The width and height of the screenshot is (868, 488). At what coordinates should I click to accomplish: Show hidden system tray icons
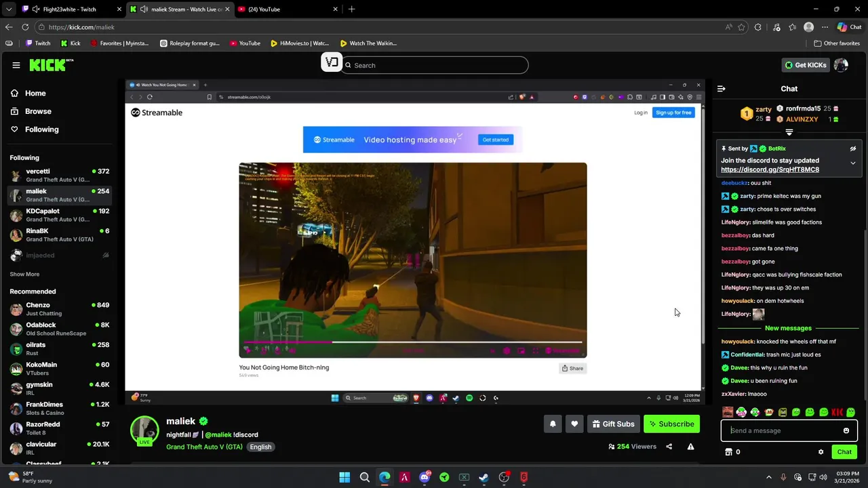[770, 477]
